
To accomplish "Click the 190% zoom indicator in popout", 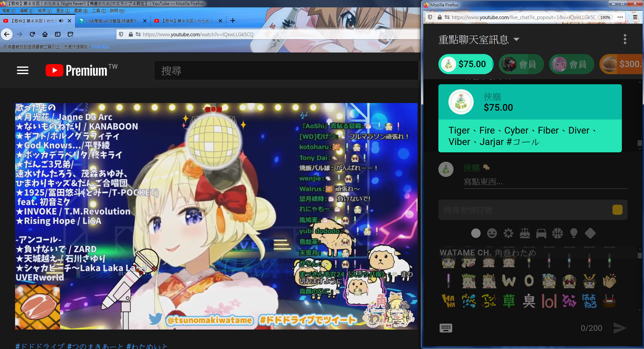I will (x=605, y=17).
